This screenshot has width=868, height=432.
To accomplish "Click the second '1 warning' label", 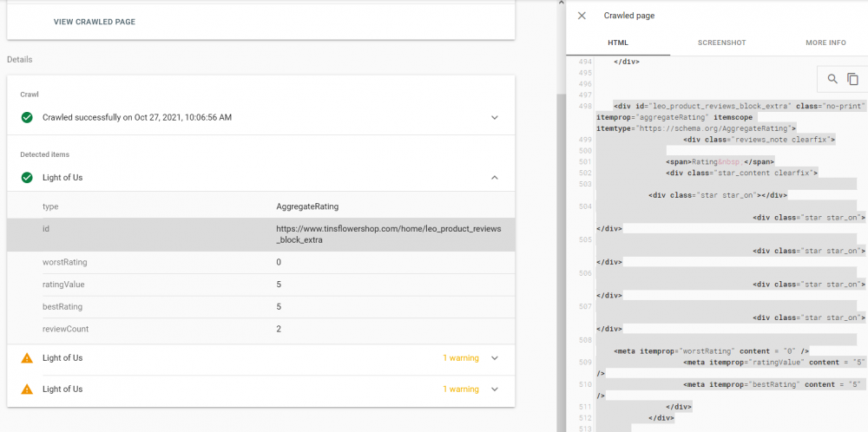I will pyautogui.click(x=460, y=389).
